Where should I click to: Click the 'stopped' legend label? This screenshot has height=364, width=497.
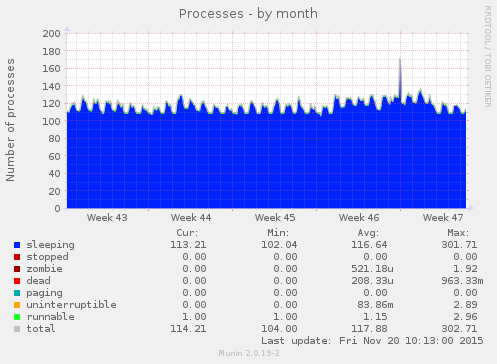click(47, 257)
